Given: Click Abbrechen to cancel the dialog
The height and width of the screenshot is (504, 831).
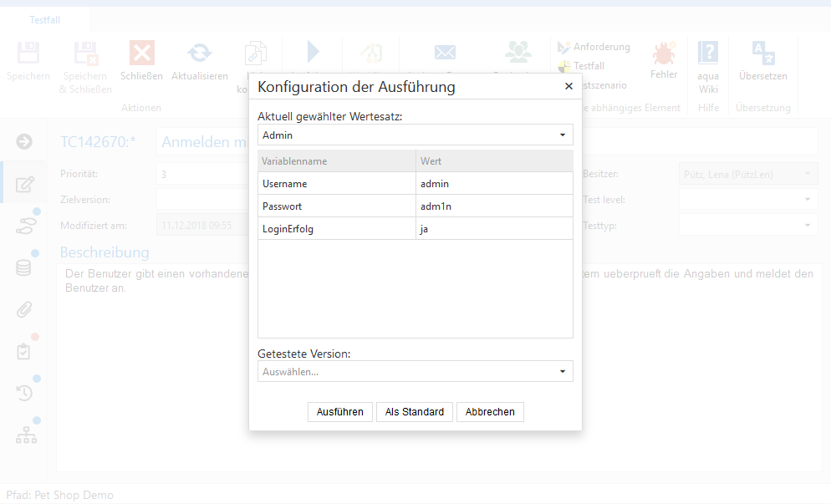Looking at the screenshot, I should pyautogui.click(x=490, y=412).
